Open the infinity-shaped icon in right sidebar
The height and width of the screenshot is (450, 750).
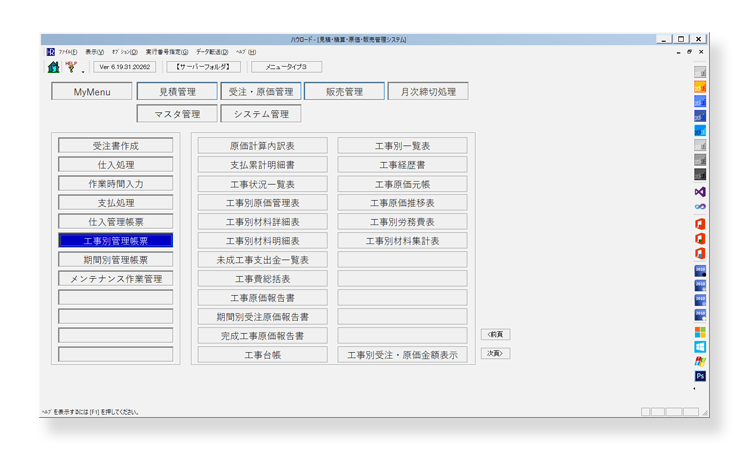pos(700,206)
